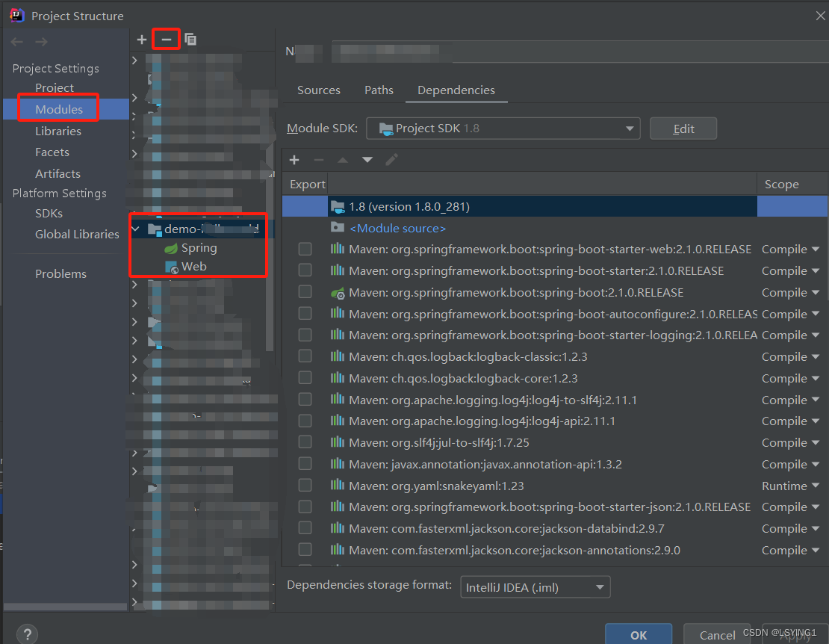Viewport: 829px width, 644px height.
Task: Click jul-to-slf4j library icon
Action: point(338,442)
